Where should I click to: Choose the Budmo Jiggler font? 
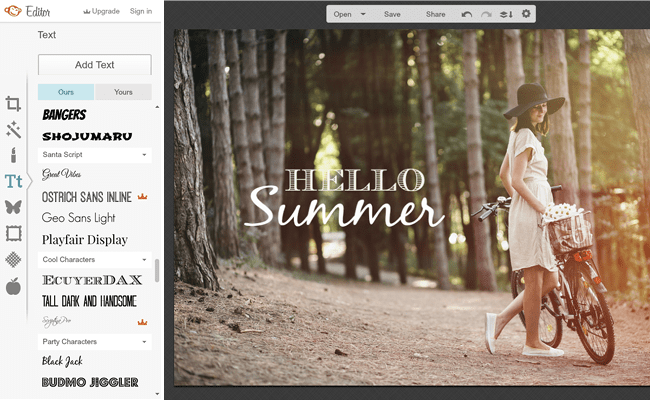pos(90,382)
